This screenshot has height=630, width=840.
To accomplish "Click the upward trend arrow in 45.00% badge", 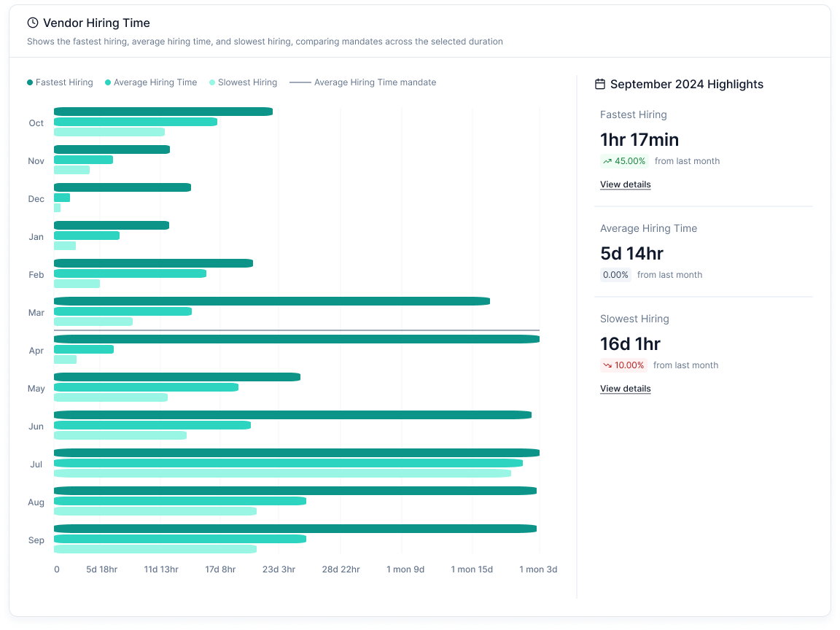I will [x=607, y=161].
